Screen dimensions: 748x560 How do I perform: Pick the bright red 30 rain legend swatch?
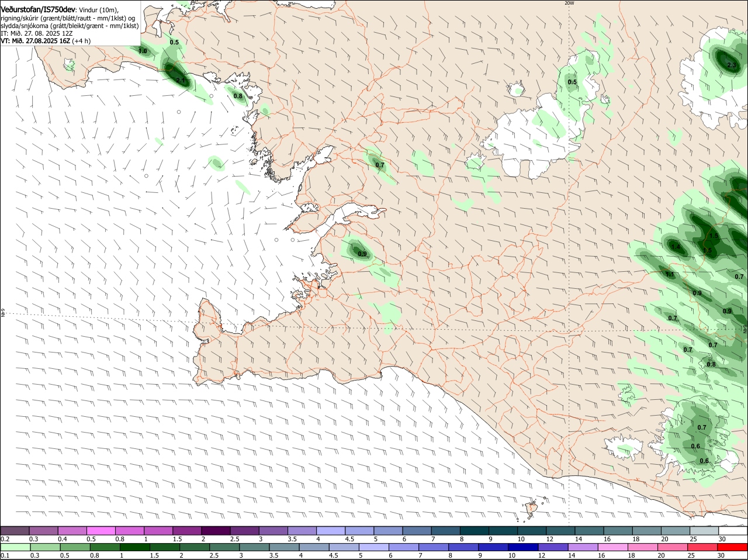coord(733,547)
